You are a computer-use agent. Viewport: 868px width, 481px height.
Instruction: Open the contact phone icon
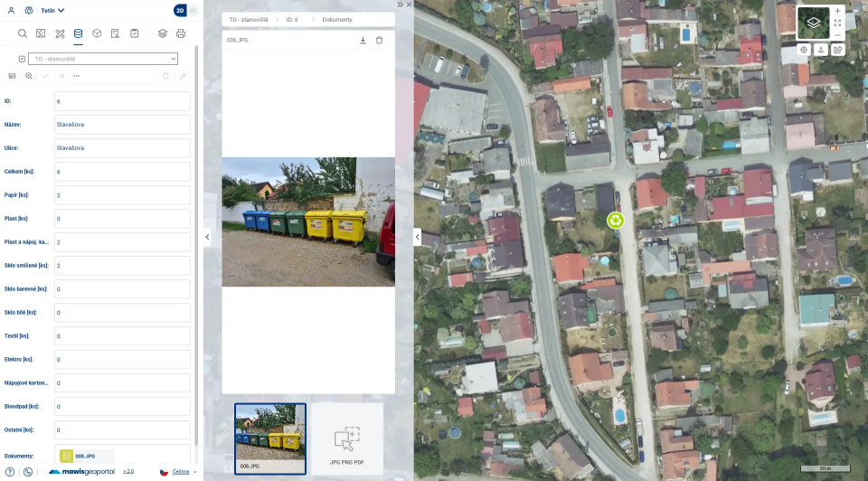click(x=28, y=471)
